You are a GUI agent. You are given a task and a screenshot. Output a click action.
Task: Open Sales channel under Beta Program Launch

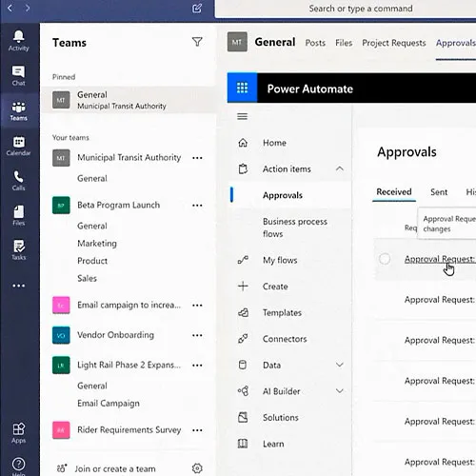point(87,278)
